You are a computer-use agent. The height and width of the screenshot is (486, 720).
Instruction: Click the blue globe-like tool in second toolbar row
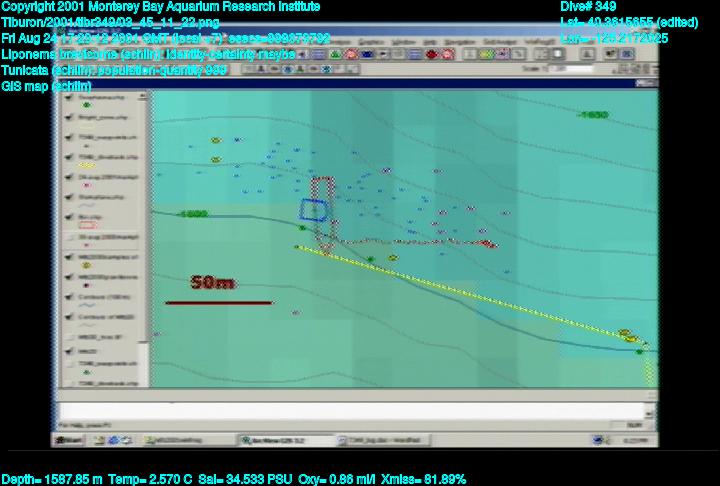(287, 69)
